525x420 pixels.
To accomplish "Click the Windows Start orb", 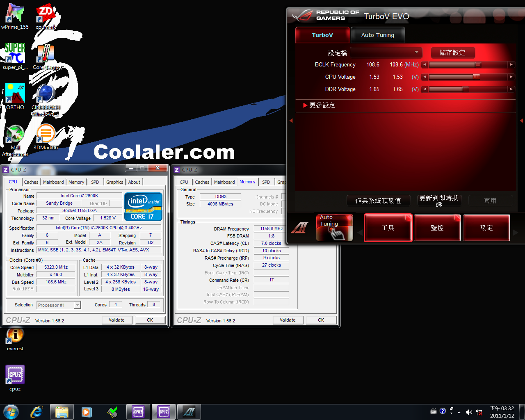I will point(11,412).
